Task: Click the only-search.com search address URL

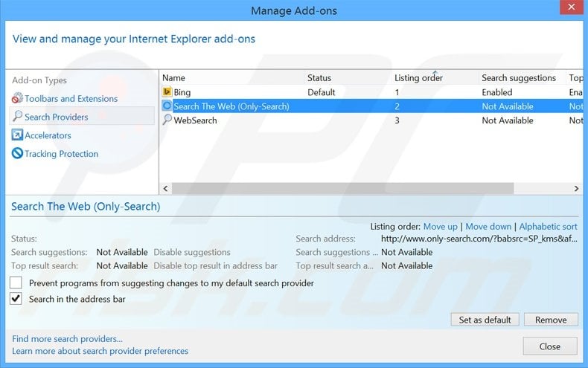Action: [x=479, y=239]
